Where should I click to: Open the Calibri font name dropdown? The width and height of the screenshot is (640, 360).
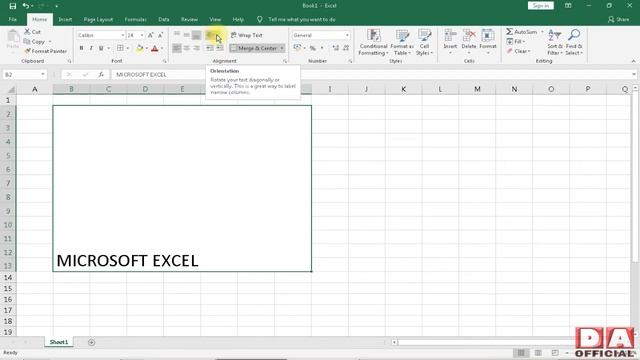tap(122, 36)
